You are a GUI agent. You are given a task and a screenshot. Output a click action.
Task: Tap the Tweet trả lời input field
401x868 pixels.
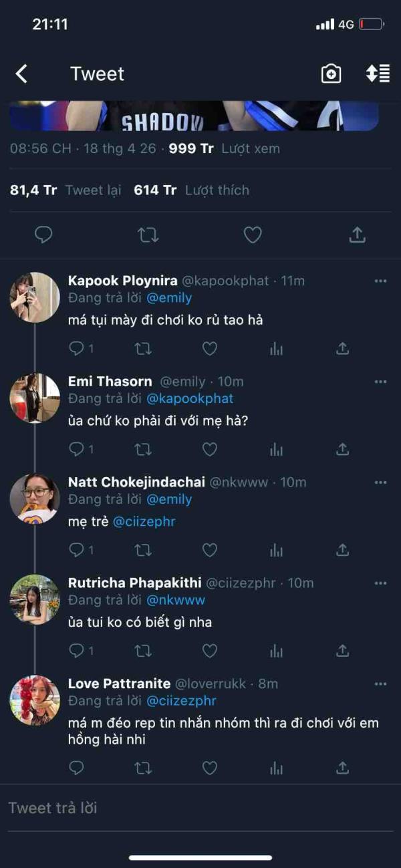[200, 808]
